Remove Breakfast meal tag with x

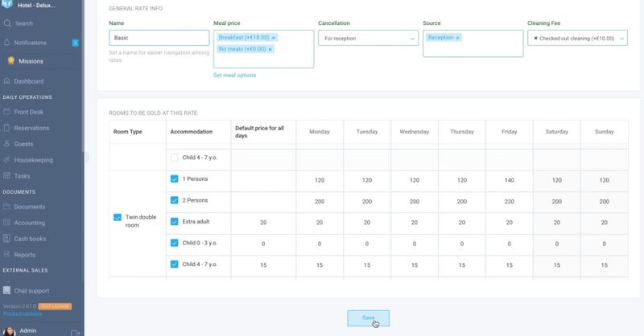click(273, 38)
